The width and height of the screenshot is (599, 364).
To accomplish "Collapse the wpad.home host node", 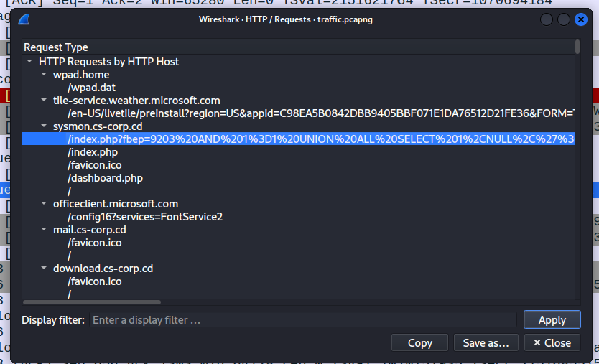I will (44, 74).
